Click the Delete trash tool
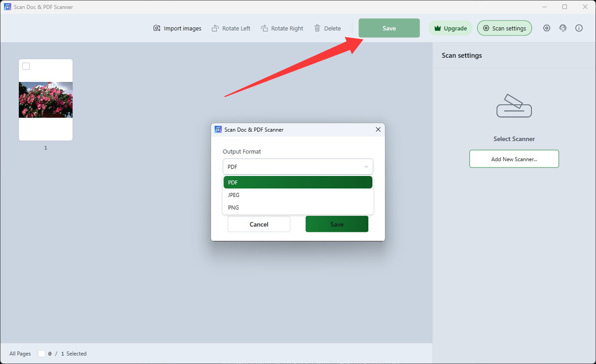This screenshot has width=596, height=364. pos(328,28)
